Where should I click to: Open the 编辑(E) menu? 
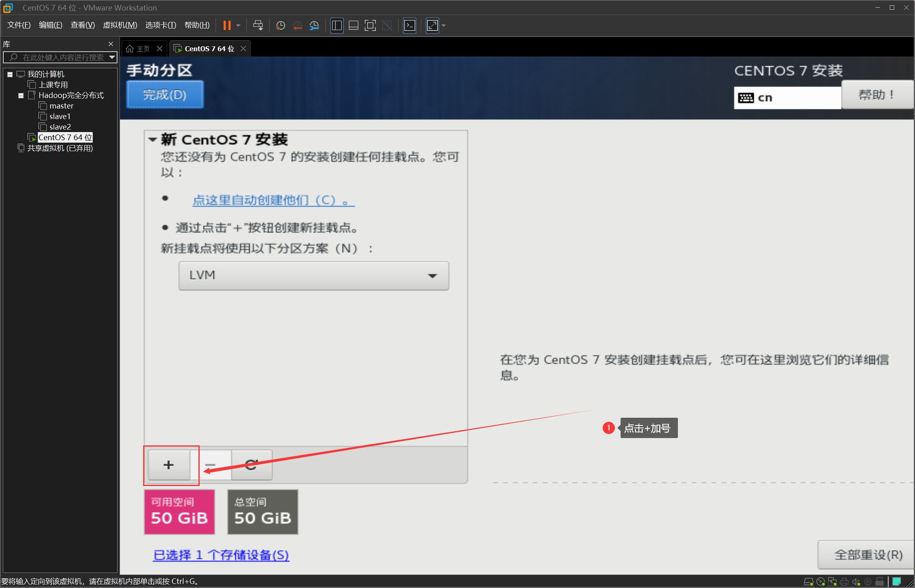[x=50, y=25]
